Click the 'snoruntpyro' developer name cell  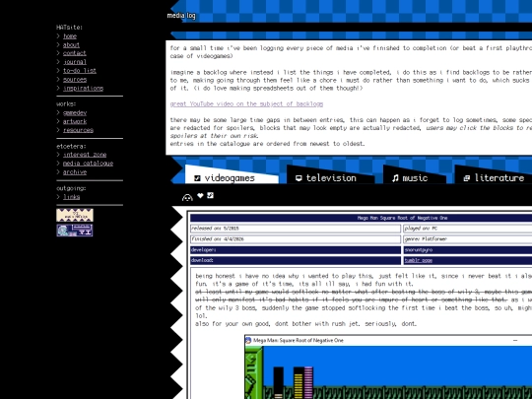coord(468,250)
